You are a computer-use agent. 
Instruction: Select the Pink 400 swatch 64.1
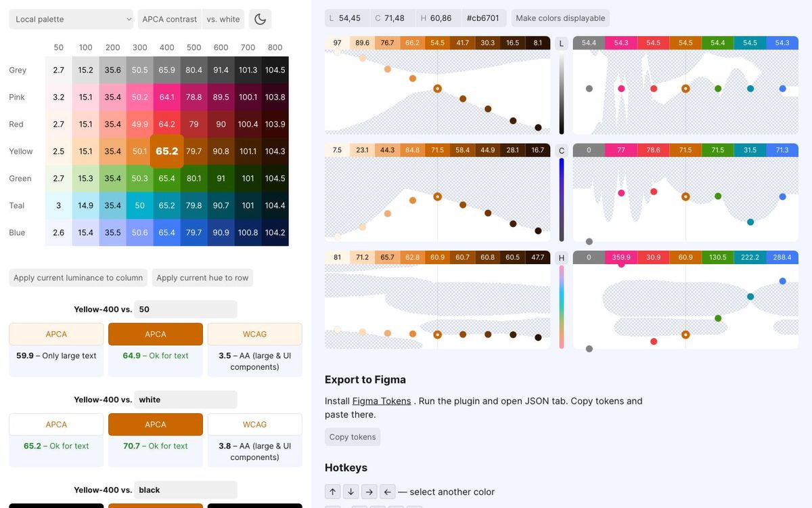pos(167,97)
